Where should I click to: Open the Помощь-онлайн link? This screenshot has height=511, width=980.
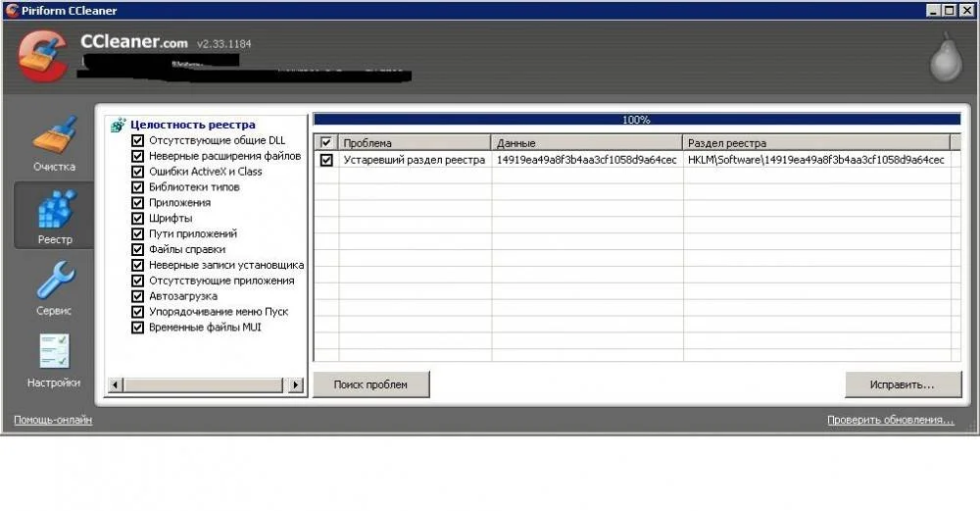53,420
